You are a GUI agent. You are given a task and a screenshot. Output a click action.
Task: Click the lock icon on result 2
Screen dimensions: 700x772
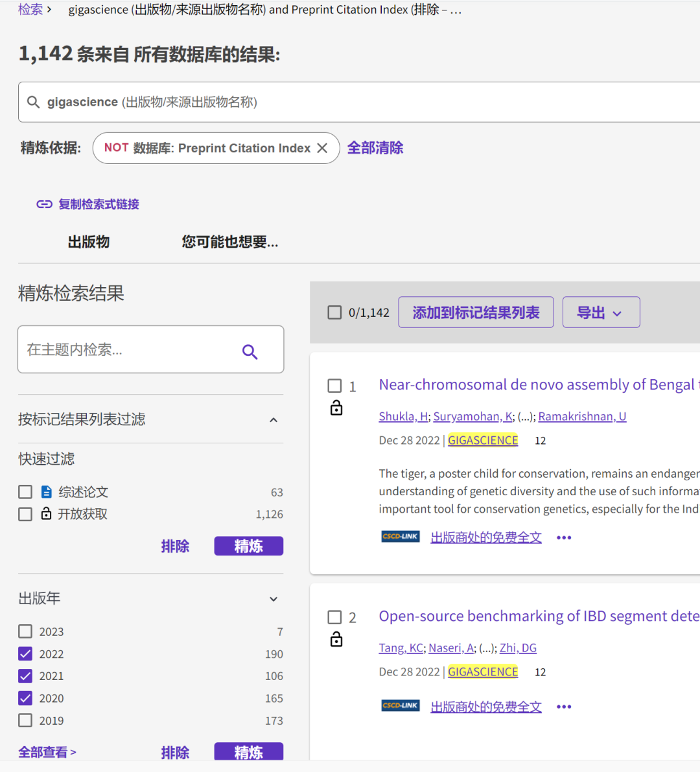(x=336, y=639)
